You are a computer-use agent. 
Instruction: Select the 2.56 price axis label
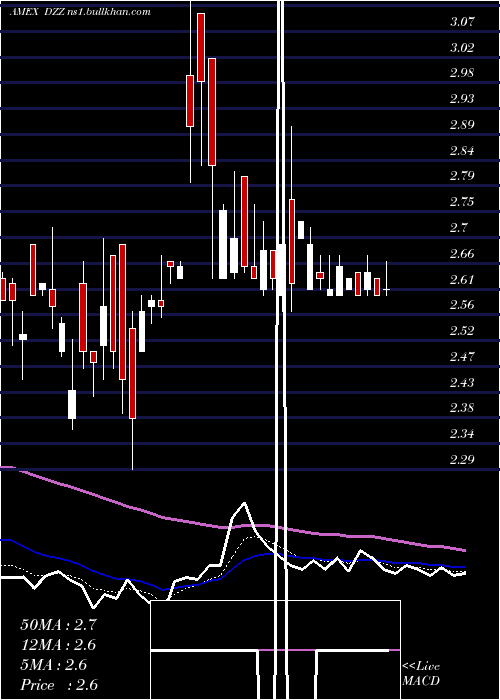pos(462,305)
